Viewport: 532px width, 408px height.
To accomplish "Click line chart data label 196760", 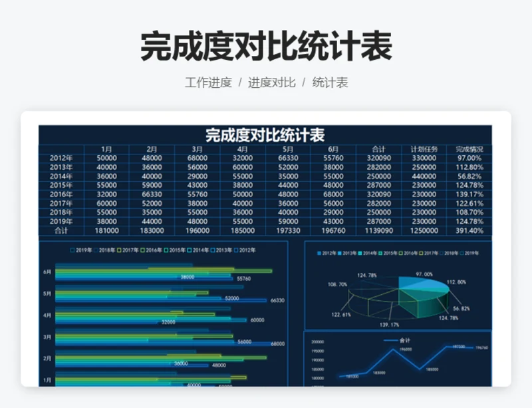I will tap(481, 347).
